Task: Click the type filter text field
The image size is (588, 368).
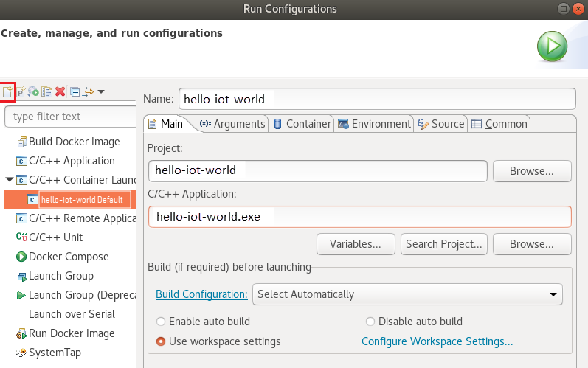Action: [x=70, y=117]
